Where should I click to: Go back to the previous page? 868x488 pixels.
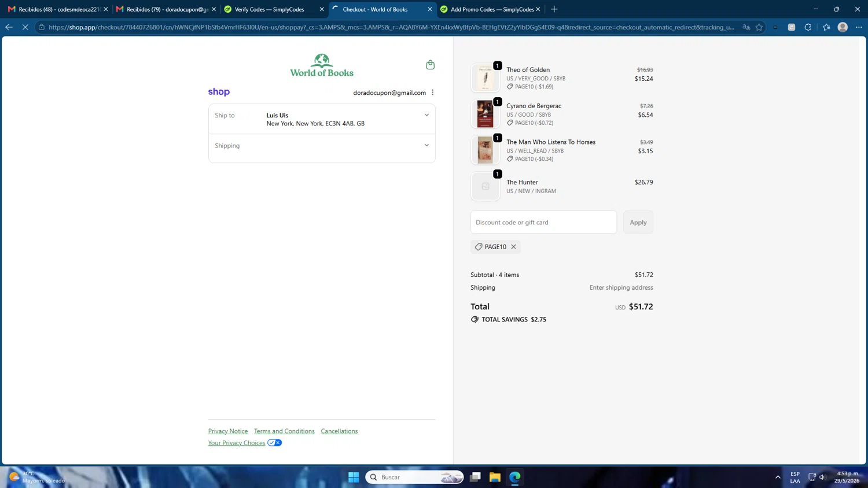(9, 27)
